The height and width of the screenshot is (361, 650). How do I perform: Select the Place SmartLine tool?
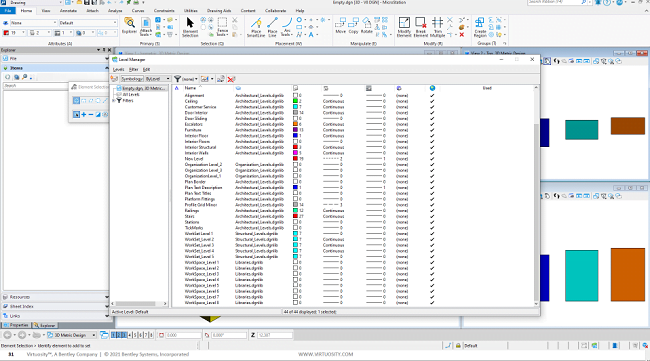256,27
